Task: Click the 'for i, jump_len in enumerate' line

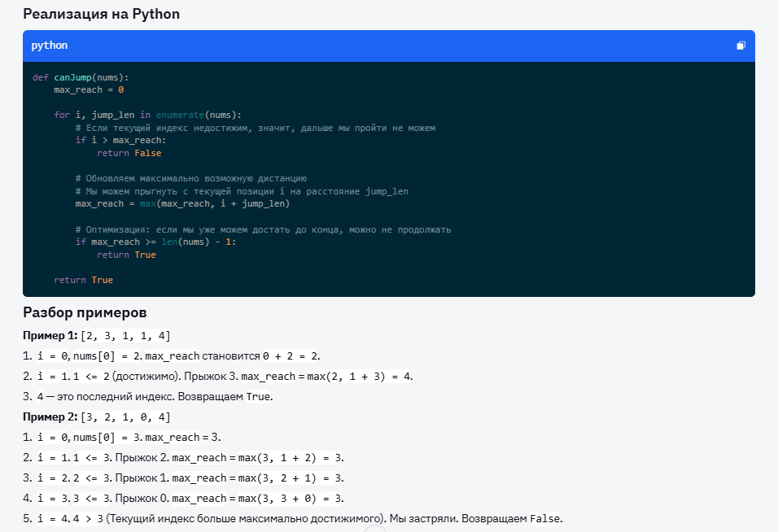Action: click(148, 116)
